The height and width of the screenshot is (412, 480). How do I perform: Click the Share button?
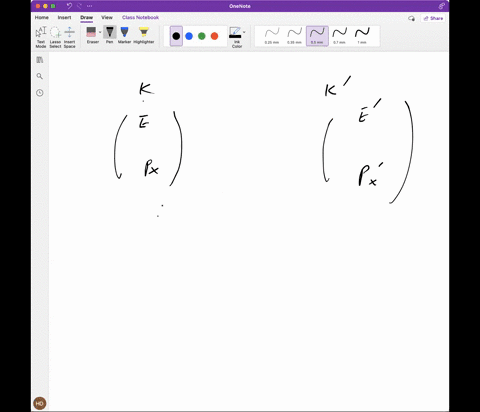433,18
